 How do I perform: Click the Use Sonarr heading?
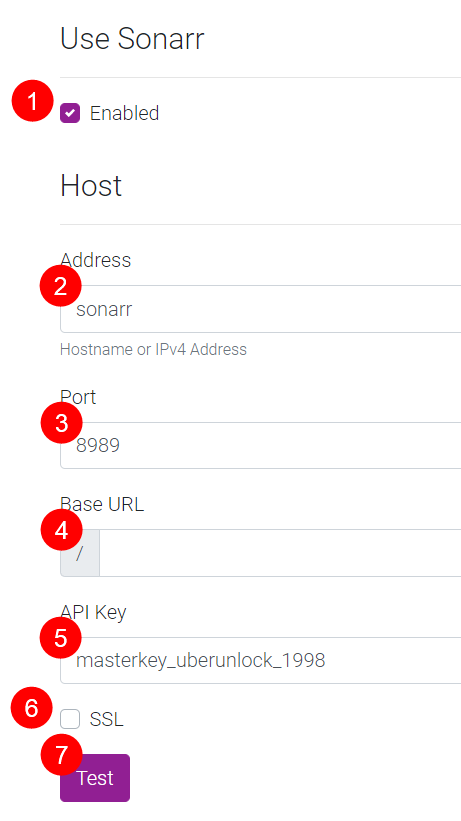coord(132,39)
